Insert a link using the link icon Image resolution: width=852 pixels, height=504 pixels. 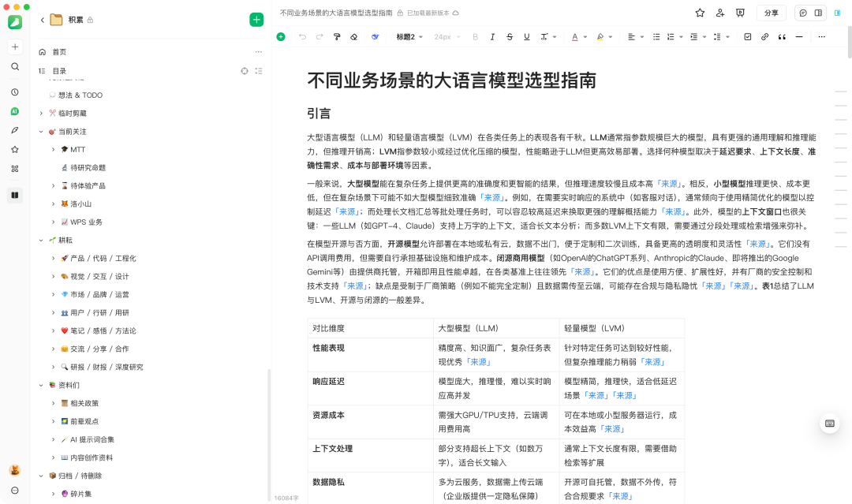tap(763, 36)
